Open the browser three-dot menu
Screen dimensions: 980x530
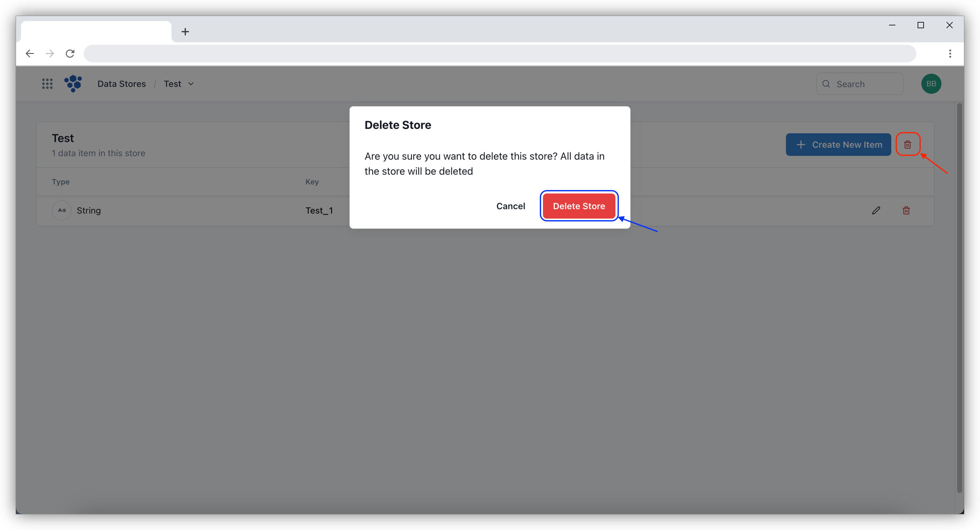coord(950,53)
